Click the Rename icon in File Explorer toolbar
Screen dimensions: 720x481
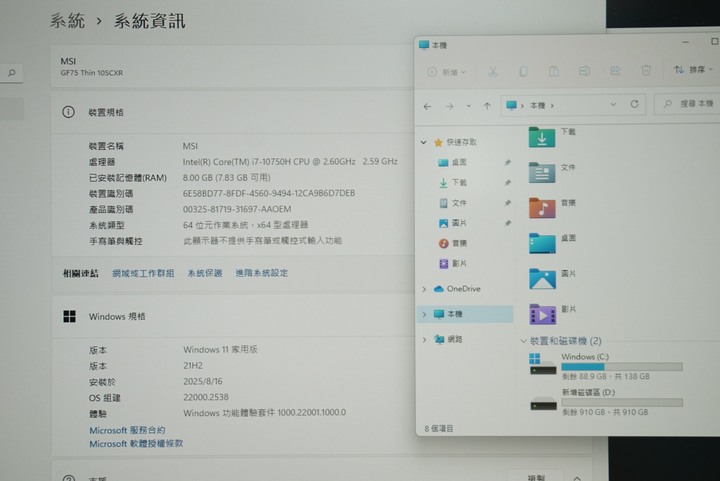[x=584, y=71]
